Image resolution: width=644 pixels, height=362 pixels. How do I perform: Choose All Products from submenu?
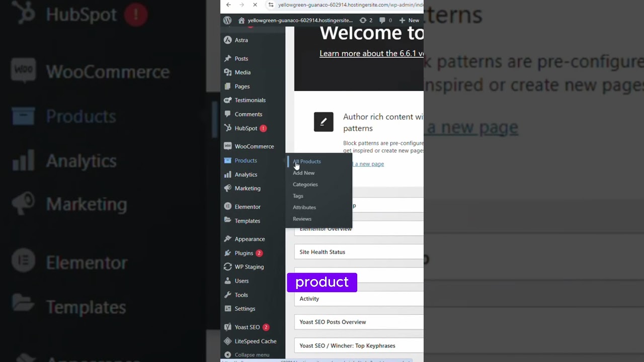coord(307,161)
